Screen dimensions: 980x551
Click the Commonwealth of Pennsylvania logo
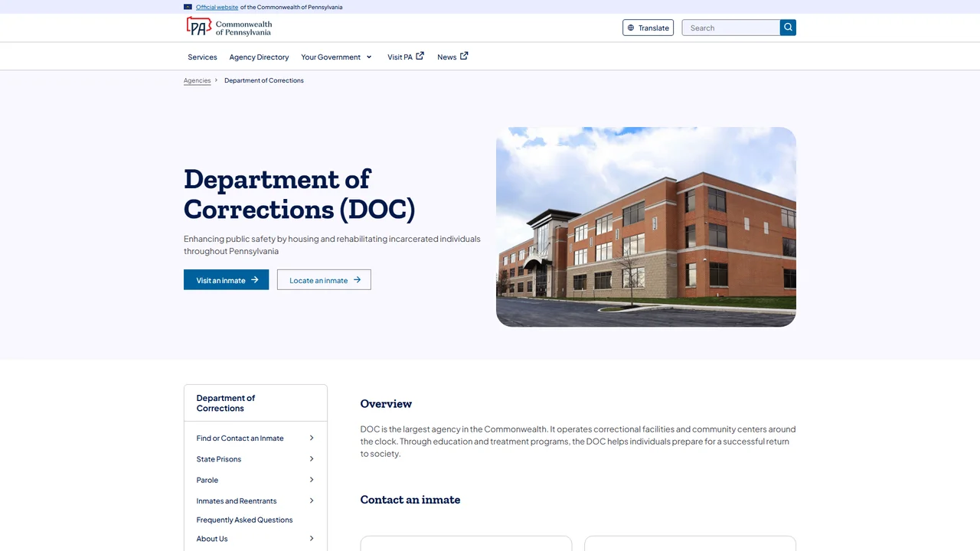pos(229,28)
